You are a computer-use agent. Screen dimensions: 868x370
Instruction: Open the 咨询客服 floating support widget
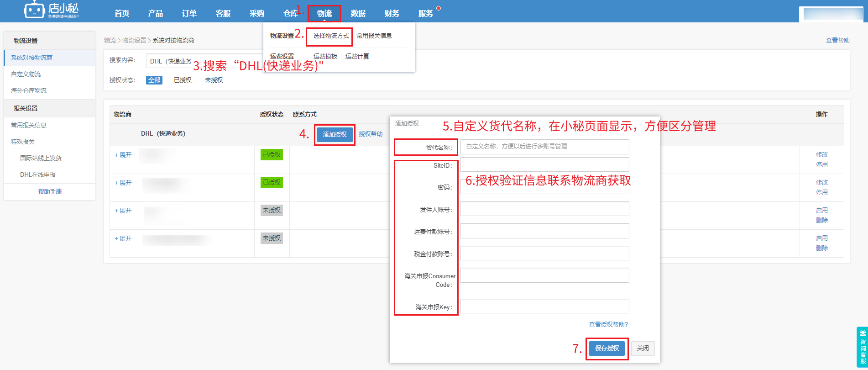(863, 347)
